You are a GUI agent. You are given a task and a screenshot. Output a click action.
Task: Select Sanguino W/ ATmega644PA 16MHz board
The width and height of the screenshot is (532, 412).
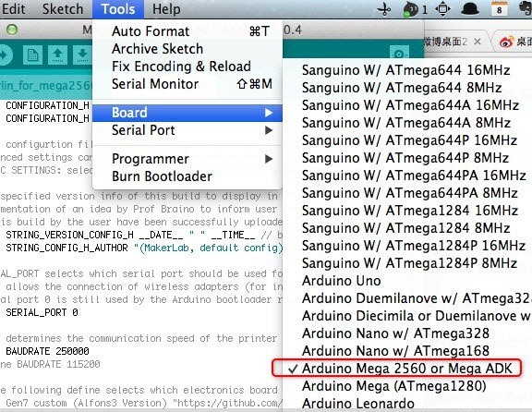tap(407, 176)
